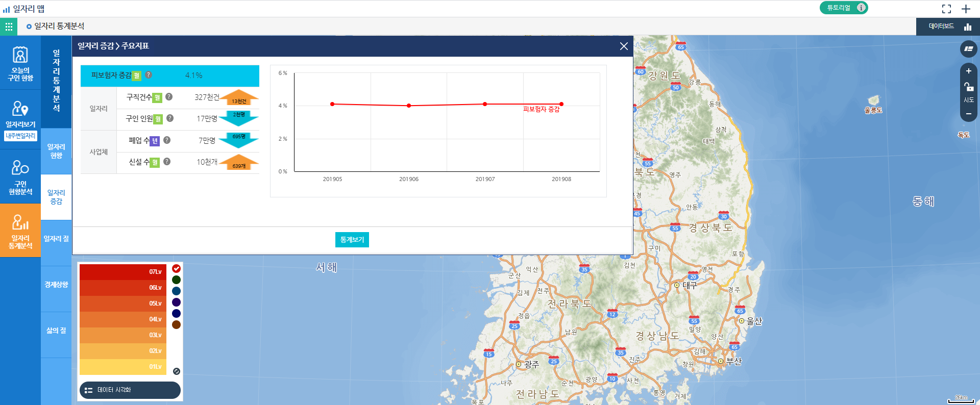The image size is (980, 405).
Task: Open the 튜토리얼 button
Action: (x=843, y=8)
